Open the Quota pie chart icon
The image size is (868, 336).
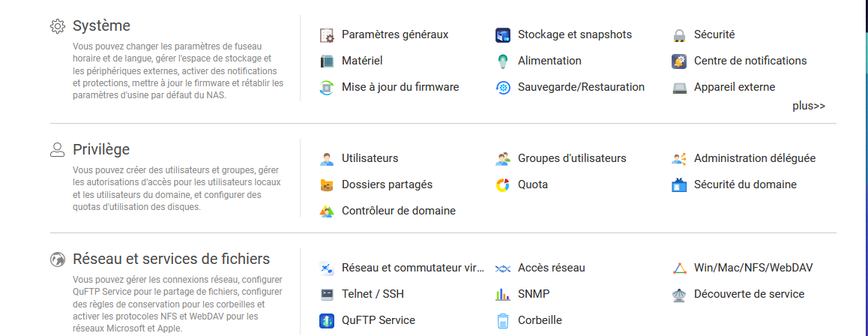coord(503,184)
